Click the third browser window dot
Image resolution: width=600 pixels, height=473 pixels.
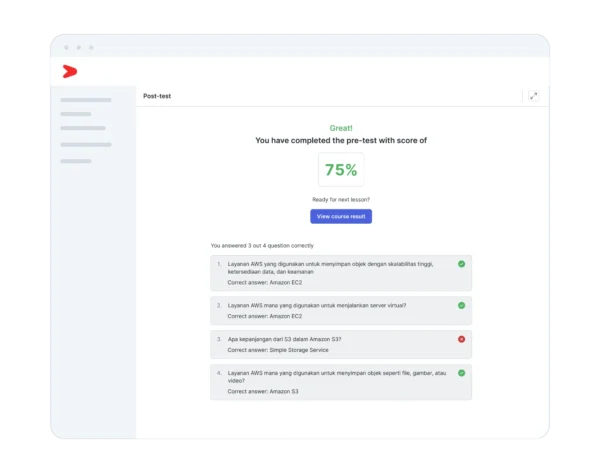(x=91, y=47)
